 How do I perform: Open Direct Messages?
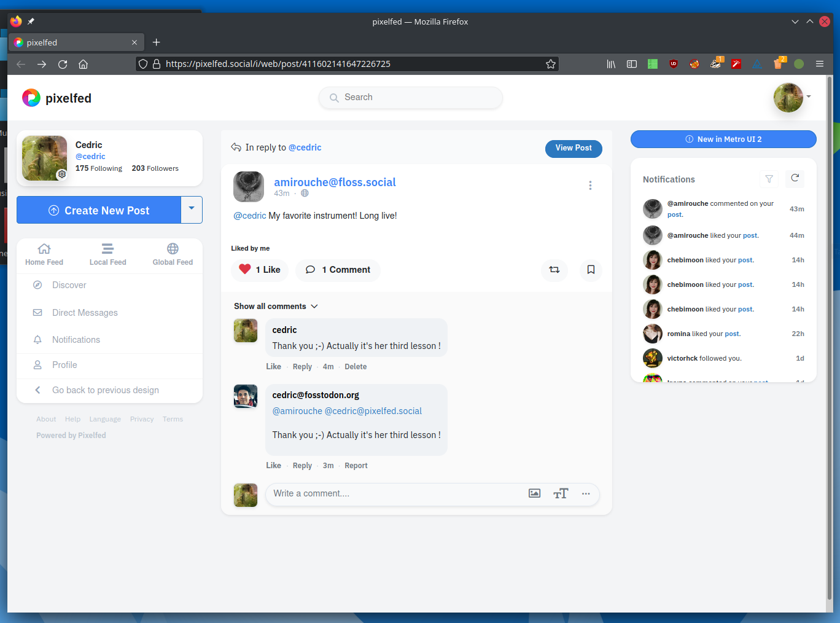click(x=109, y=313)
